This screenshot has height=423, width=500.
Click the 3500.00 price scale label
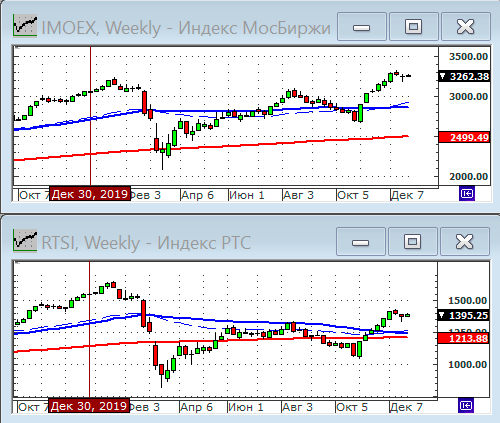[x=468, y=57]
